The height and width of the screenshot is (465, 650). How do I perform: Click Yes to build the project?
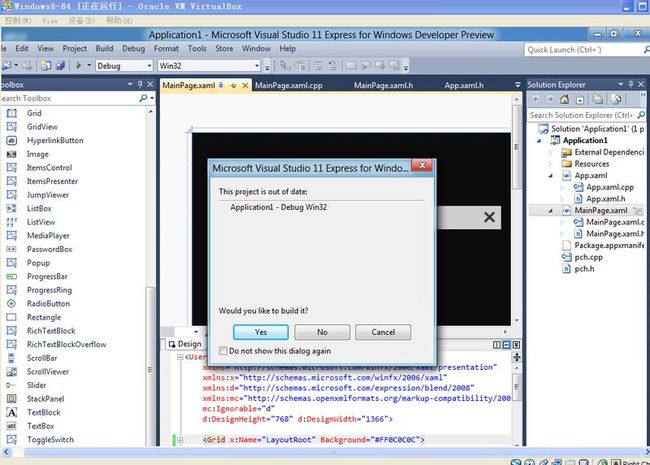coord(261,332)
